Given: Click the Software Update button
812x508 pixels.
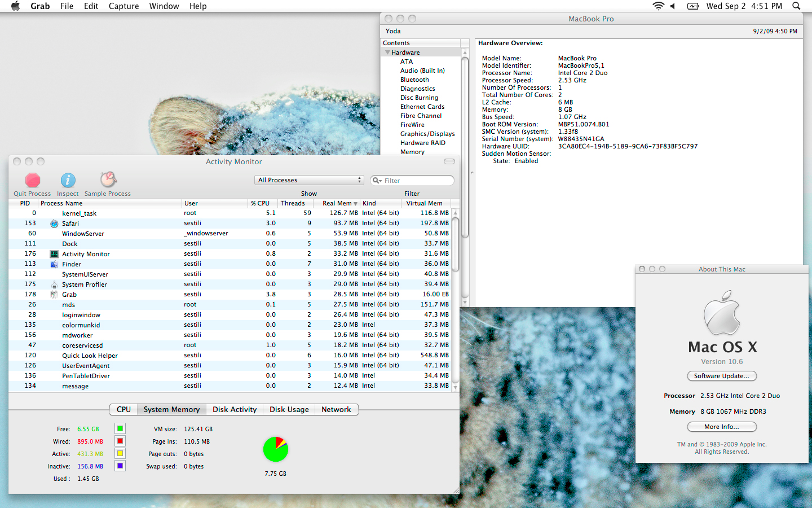Looking at the screenshot, I should pyautogui.click(x=721, y=376).
